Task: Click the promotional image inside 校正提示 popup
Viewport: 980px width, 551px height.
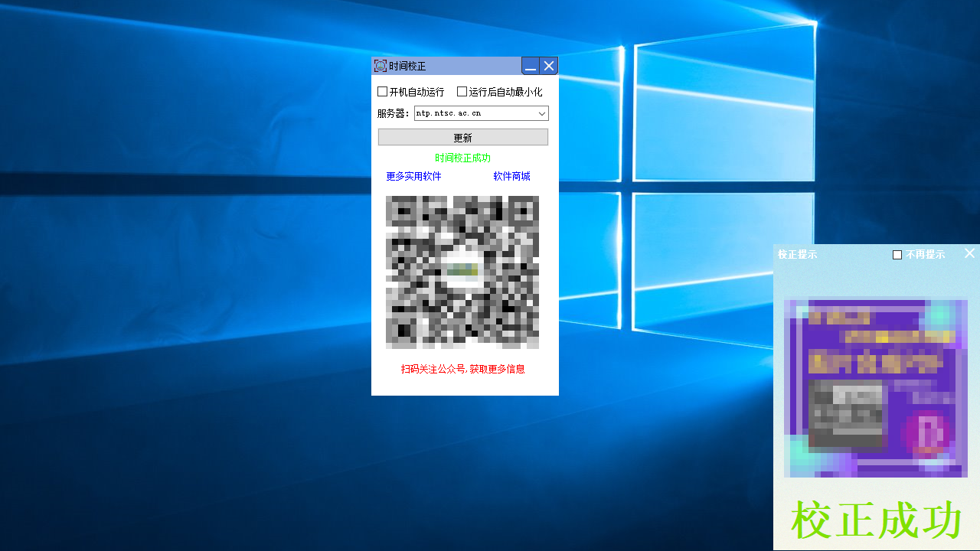Action: (875, 386)
